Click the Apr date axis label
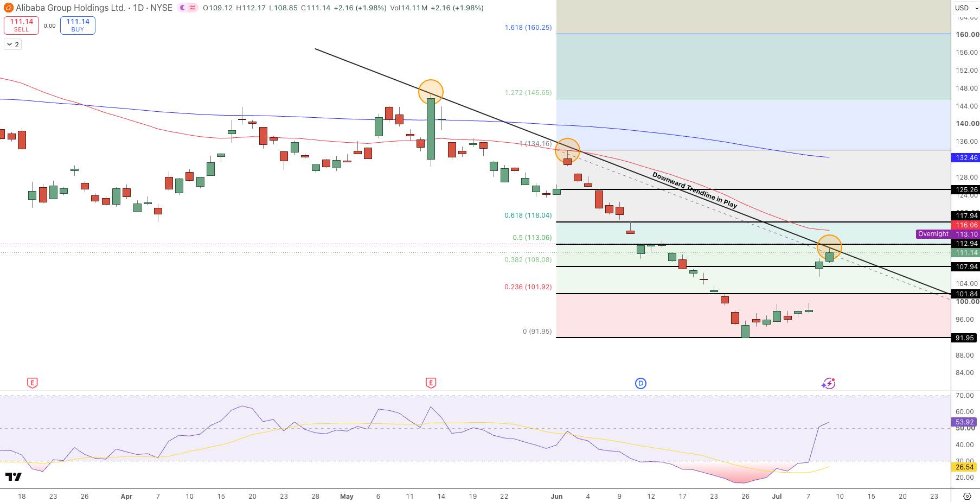 tap(126, 496)
